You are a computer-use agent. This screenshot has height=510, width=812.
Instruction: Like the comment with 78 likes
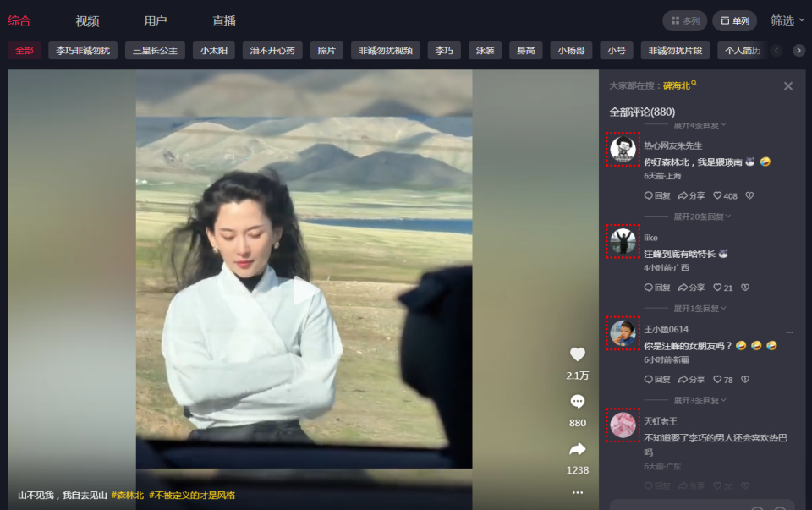[x=723, y=380]
